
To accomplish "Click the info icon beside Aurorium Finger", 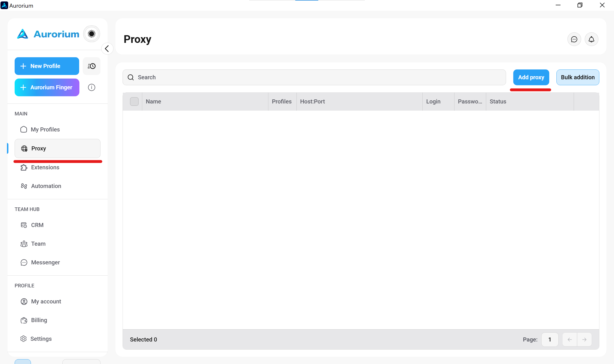I will (x=91, y=87).
